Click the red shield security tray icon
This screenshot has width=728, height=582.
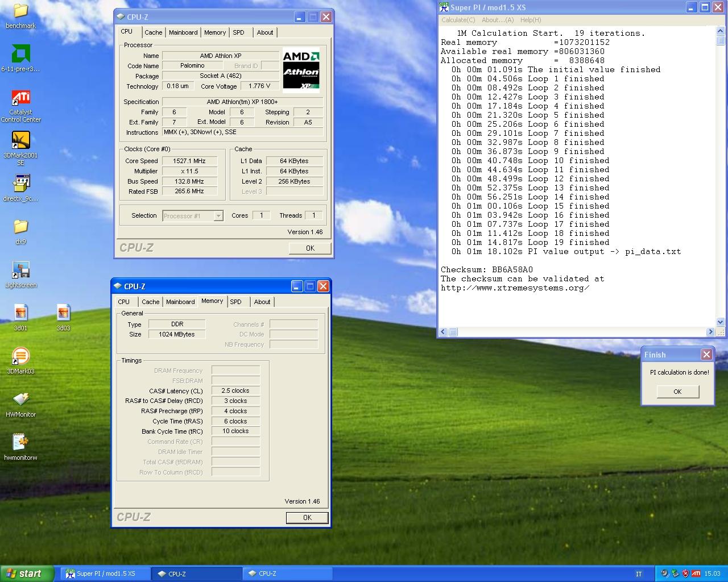[x=685, y=573]
